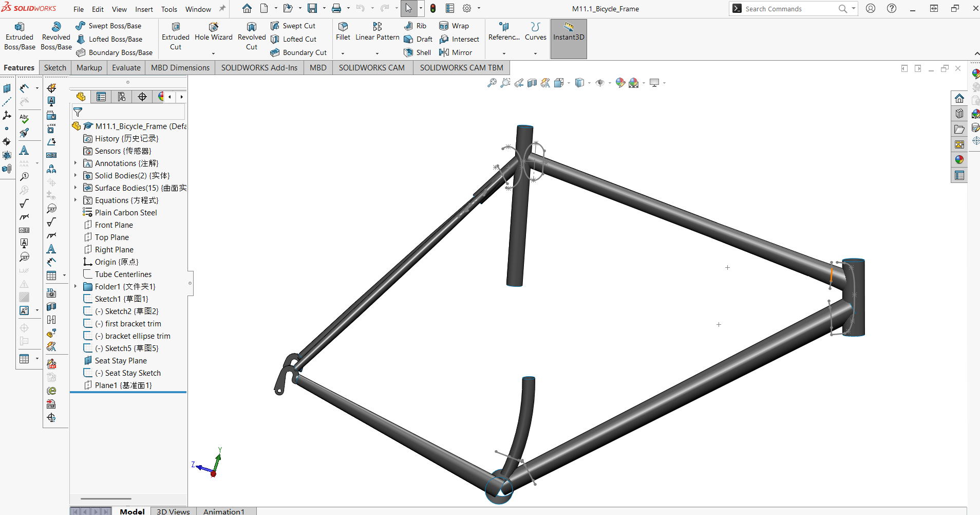The height and width of the screenshot is (515, 980).
Task: Click the Lofted Boss/Base tool
Action: pos(109,39)
